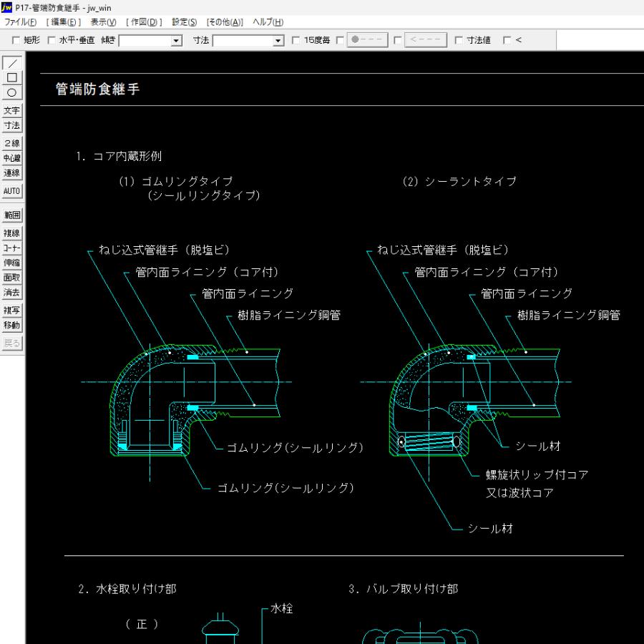The height and width of the screenshot is (644, 644).
Task: Select the circle drawing tool
Action: [12, 92]
